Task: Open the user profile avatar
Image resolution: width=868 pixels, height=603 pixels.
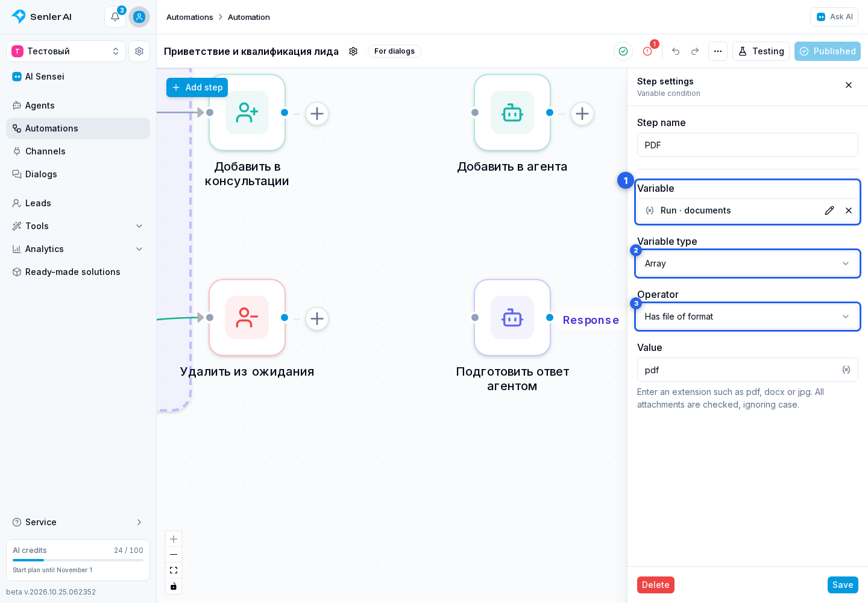Action: tap(139, 17)
